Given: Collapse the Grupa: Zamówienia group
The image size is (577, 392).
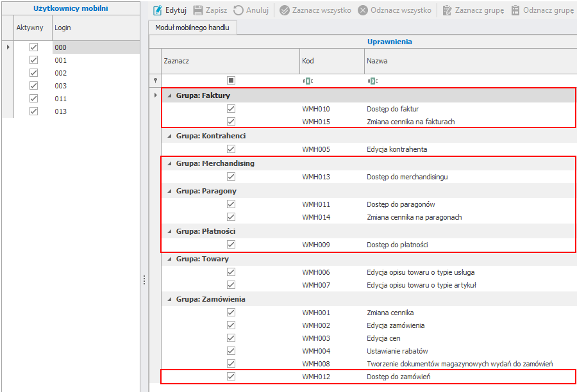Looking at the screenshot, I should tap(169, 299).
